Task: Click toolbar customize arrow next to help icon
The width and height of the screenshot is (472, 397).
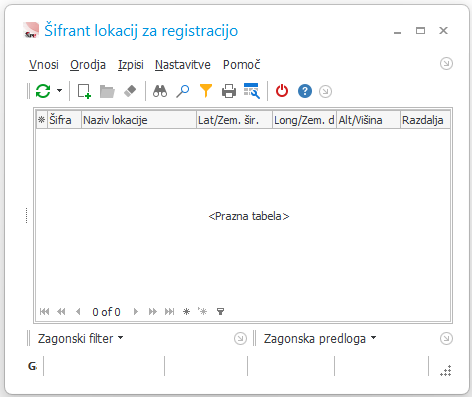Action: click(x=325, y=91)
